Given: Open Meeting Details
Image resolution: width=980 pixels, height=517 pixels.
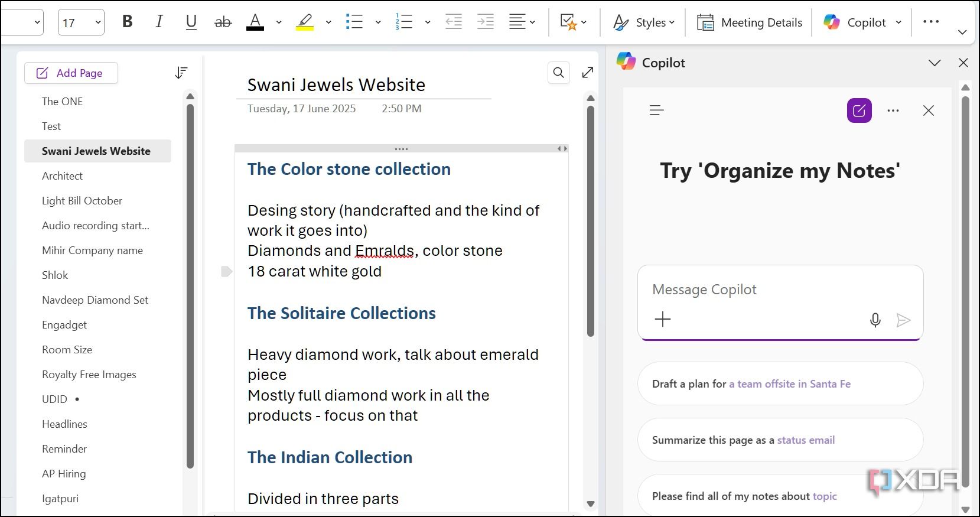Looking at the screenshot, I should pyautogui.click(x=749, y=22).
